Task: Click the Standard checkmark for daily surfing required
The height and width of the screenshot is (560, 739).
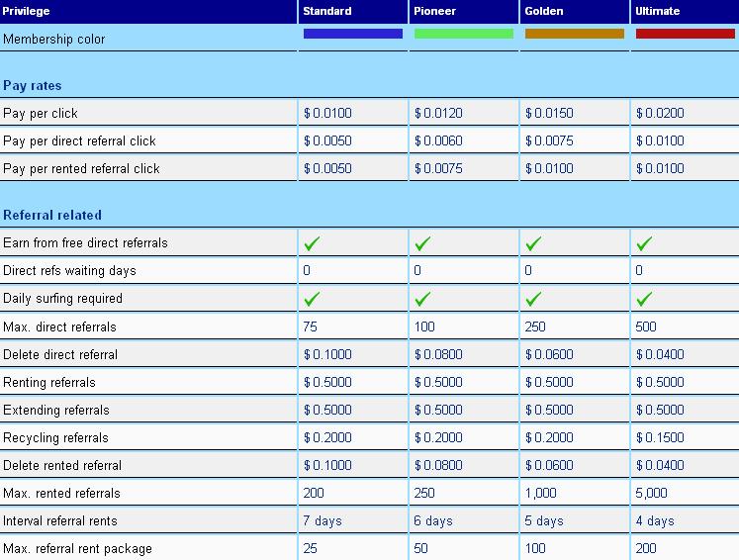Action: click(x=312, y=299)
